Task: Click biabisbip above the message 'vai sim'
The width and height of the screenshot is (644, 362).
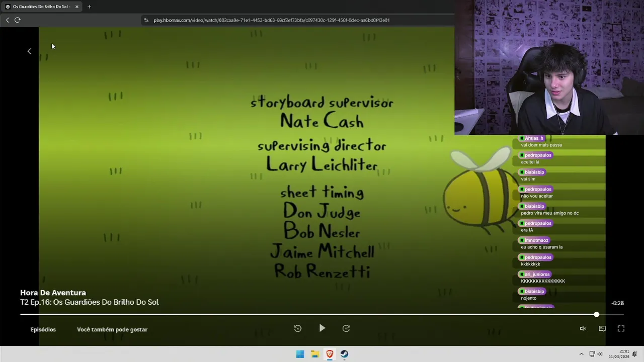Action: [x=532, y=172]
